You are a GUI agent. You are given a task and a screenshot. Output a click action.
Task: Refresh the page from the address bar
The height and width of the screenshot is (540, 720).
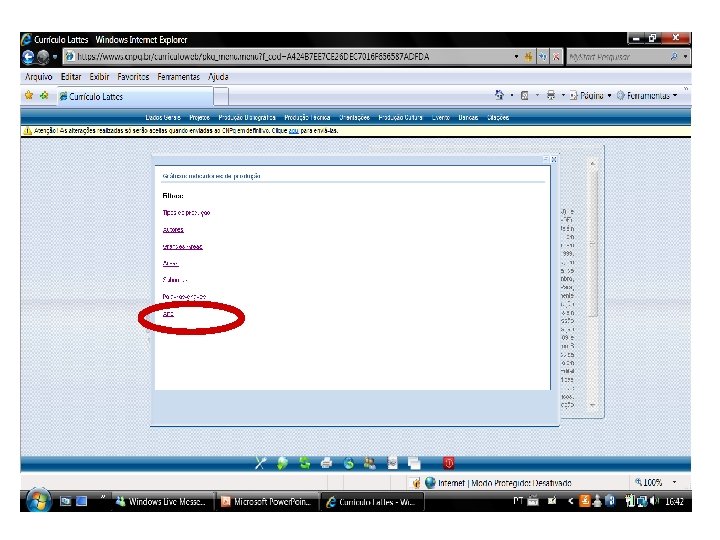click(x=542, y=57)
